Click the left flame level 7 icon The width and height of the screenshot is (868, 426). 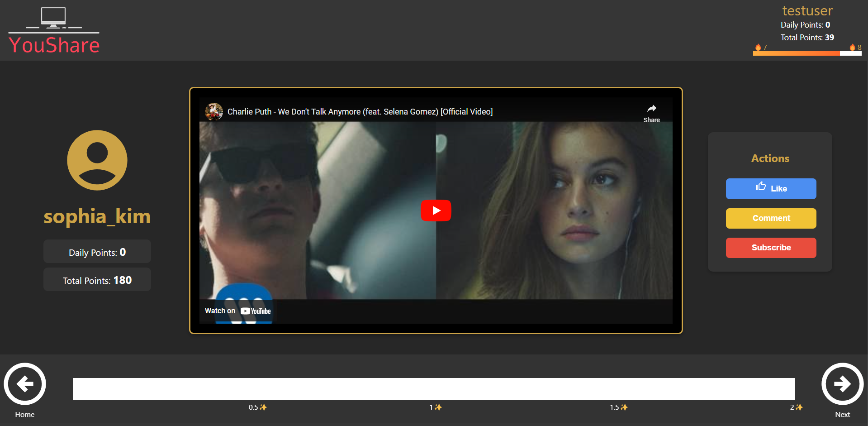(758, 47)
